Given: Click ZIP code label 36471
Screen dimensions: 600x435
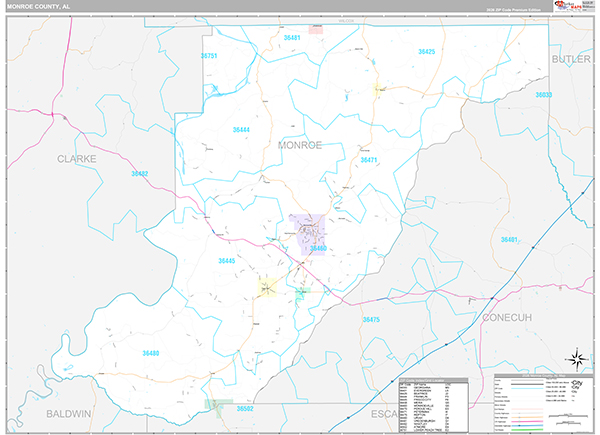Looking at the screenshot, I should coord(368,160).
